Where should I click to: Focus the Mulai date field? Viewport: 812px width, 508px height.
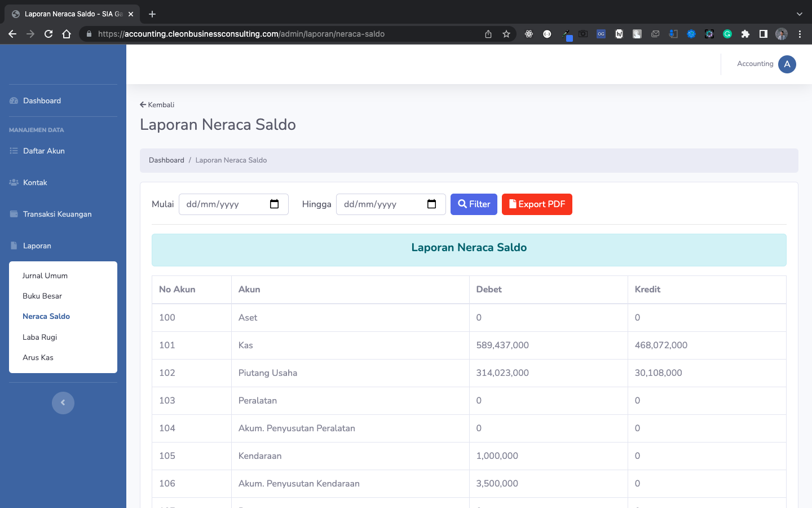233,204
